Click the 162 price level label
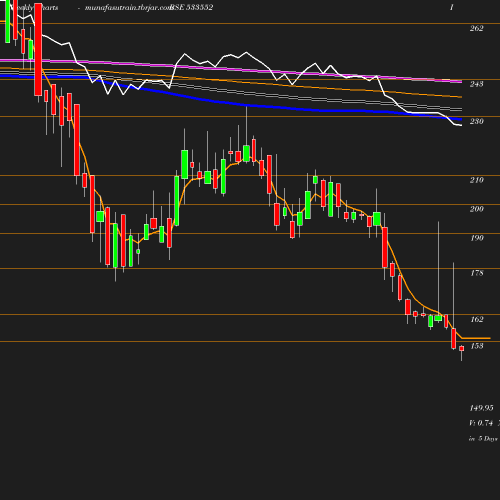This screenshot has width=500, height=500. pos(476,320)
